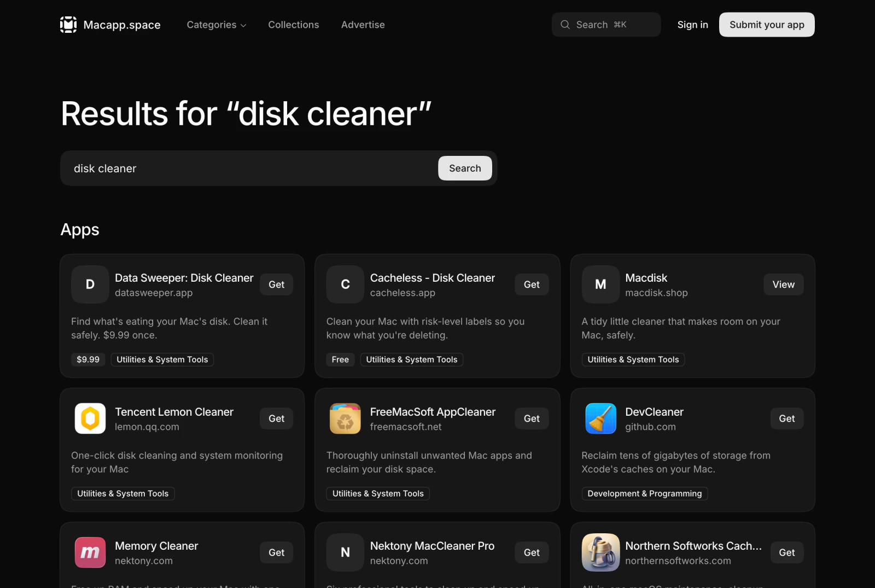Select Utilities & System Tools tag on Tencent Lemon

123,493
